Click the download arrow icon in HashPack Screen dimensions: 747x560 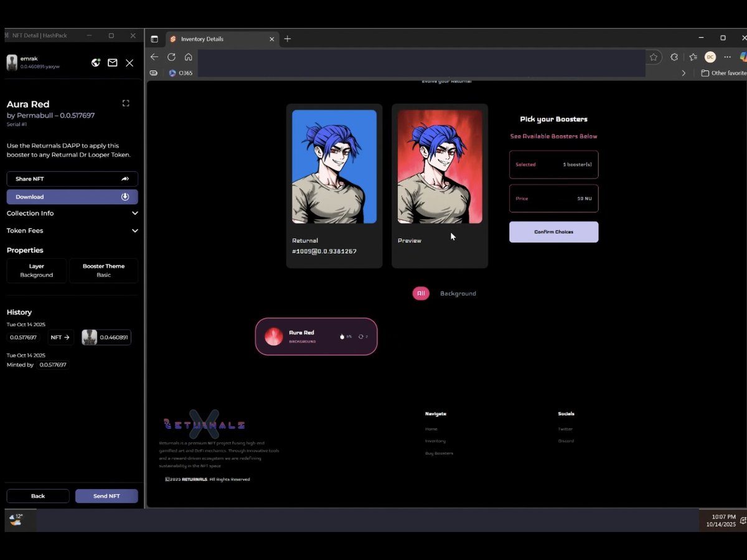click(x=125, y=197)
